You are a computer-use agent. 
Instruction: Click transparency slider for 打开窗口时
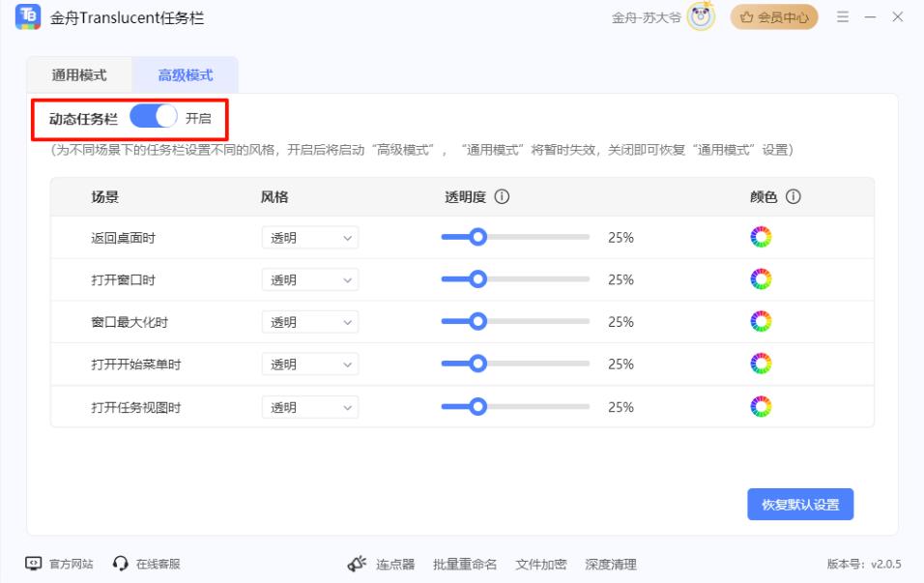coord(515,278)
